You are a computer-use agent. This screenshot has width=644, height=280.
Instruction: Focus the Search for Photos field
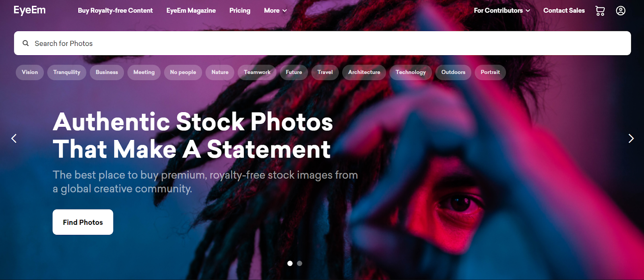tap(322, 43)
